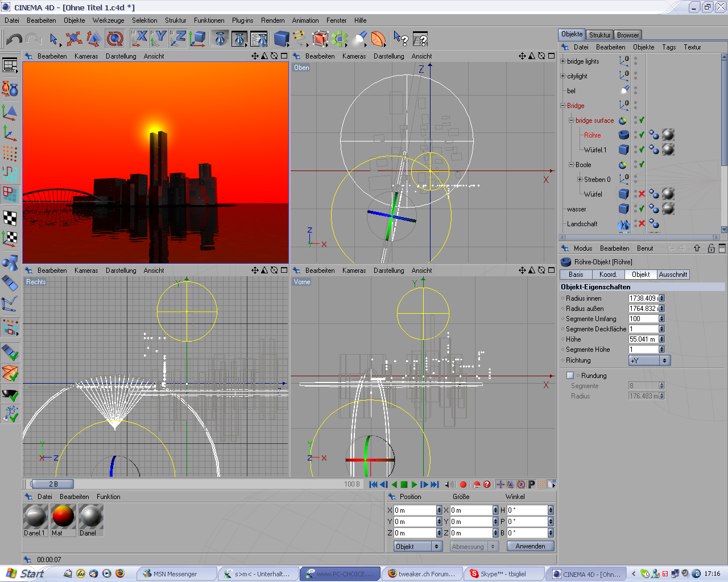Enable the Rundung checkbox
Image resolution: width=728 pixels, height=582 pixels.
click(x=570, y=376)
